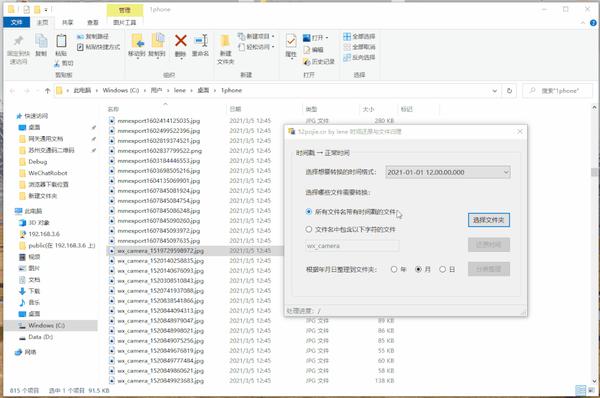Click lene in the address breadcrumb
600x398 pixels.
[179, 91]
